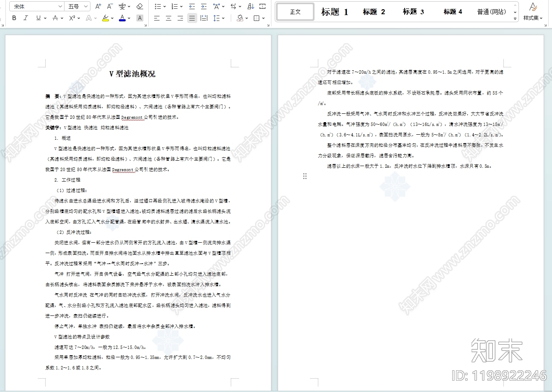Open the paragraph settings dialog launcher

coord(268,26)
